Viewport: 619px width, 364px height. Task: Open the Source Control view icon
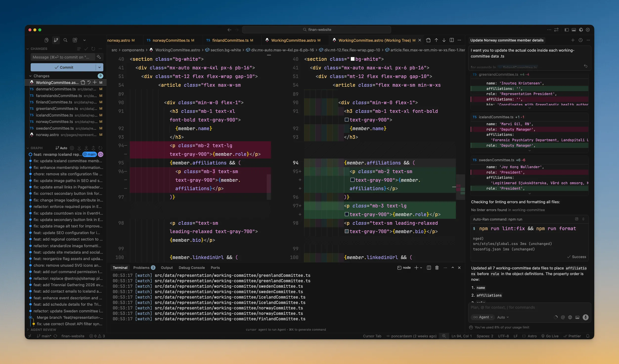56,40
